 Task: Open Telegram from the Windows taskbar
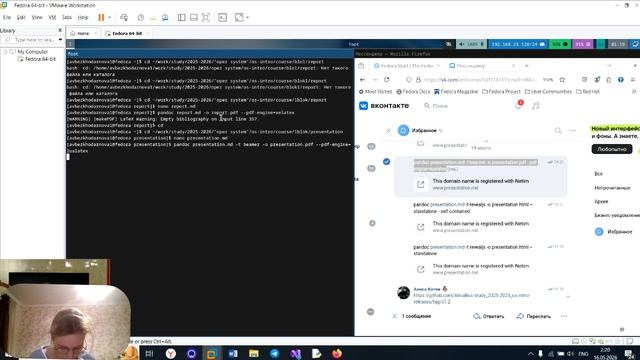pos(274,353)
